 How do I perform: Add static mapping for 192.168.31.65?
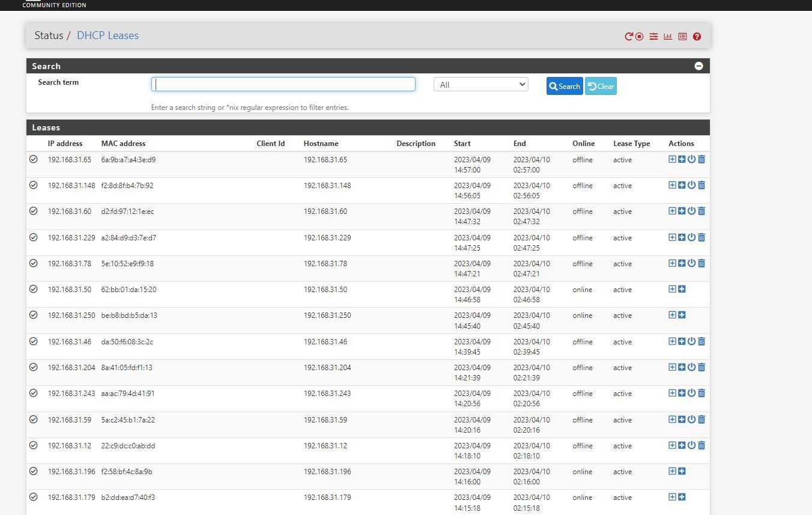click(x=672, y=159)
